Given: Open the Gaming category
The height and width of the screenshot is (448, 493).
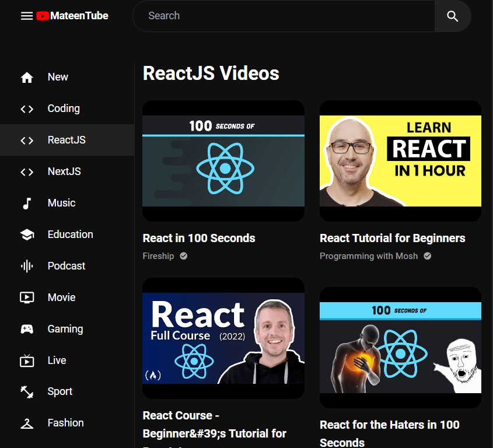Looking at the screenshot, I should click(67, 328).
